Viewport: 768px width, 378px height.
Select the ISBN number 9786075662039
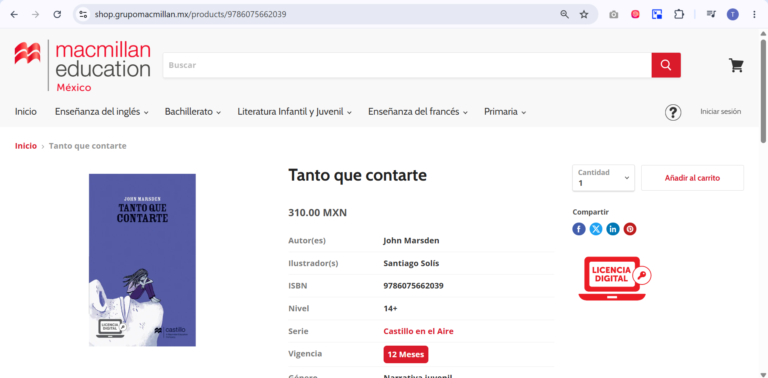click(413, 286)
